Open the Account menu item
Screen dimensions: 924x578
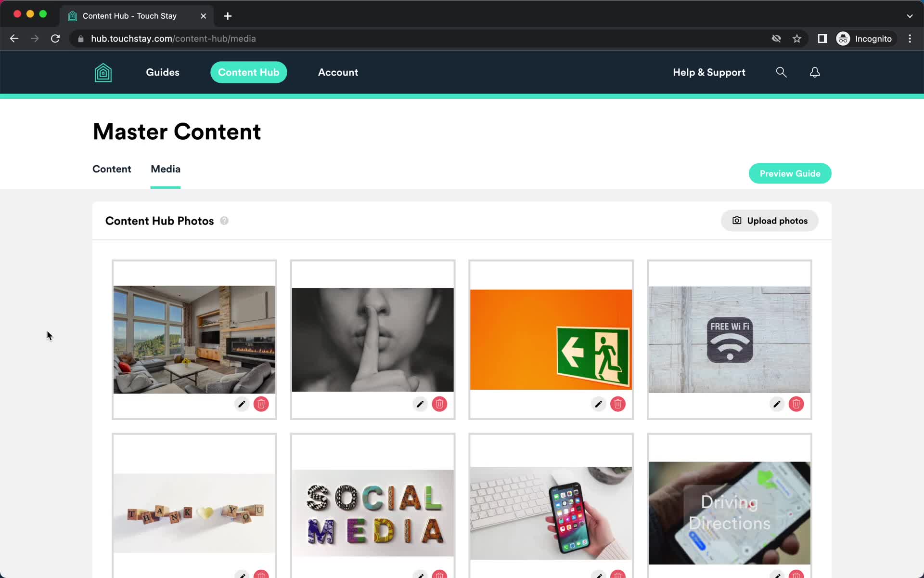click(338, 72)
